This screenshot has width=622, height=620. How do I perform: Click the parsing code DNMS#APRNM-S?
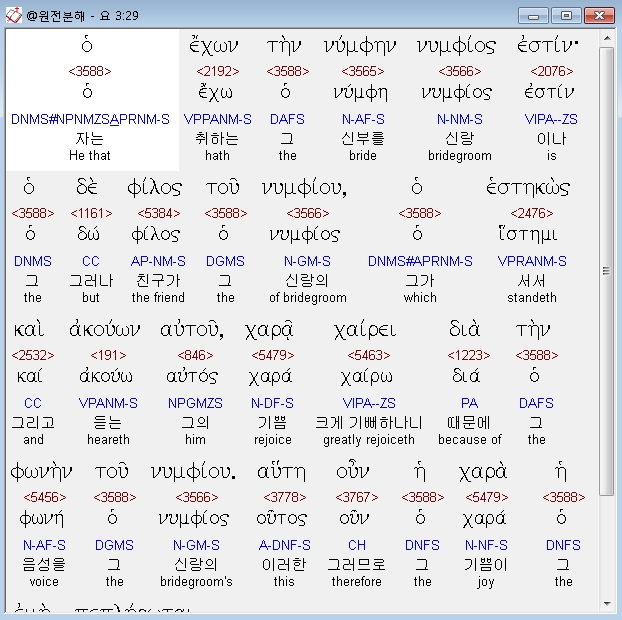pyautogui.click(x=420, y=261)
